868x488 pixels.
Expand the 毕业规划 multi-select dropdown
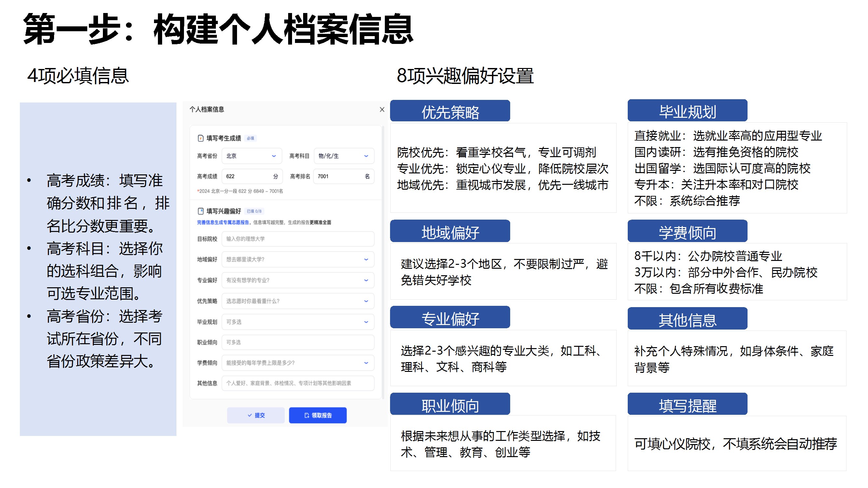point(298,322)
